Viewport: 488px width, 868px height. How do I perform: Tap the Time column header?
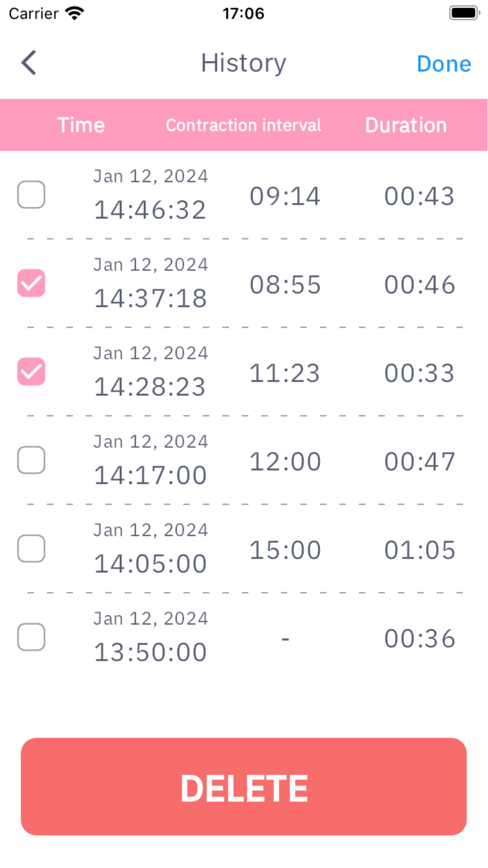click(x=81, y=125)
